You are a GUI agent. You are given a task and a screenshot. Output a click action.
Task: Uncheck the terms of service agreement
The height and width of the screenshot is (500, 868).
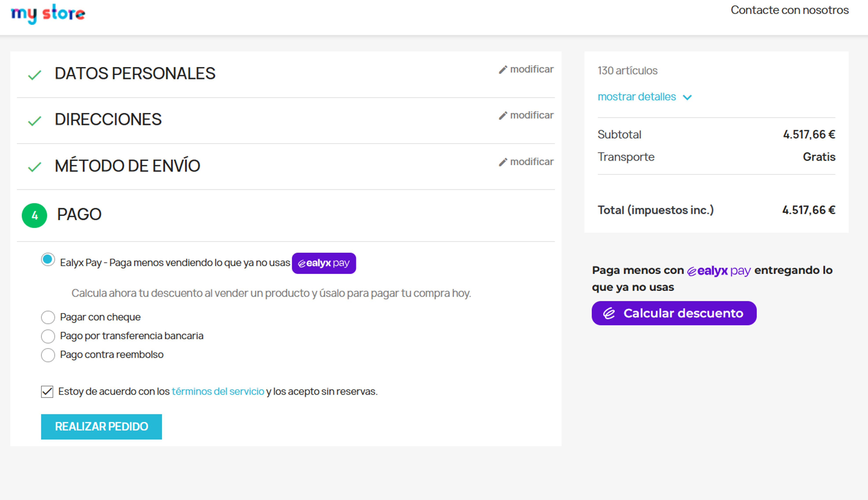(x=47, y=391)
